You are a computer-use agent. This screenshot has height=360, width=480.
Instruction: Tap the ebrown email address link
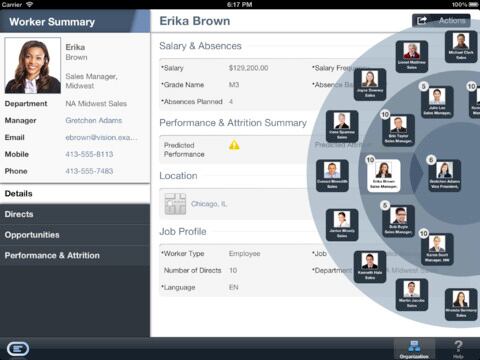(x=101, y=137)
